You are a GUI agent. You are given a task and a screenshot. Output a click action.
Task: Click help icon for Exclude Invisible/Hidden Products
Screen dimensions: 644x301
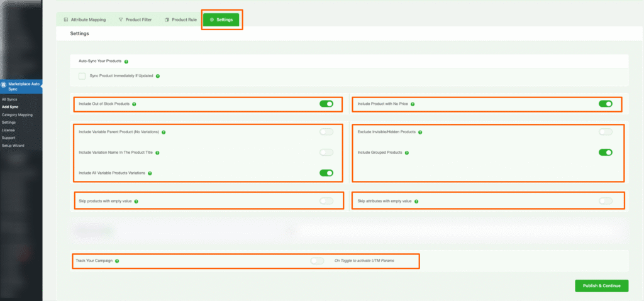point(420,132)
